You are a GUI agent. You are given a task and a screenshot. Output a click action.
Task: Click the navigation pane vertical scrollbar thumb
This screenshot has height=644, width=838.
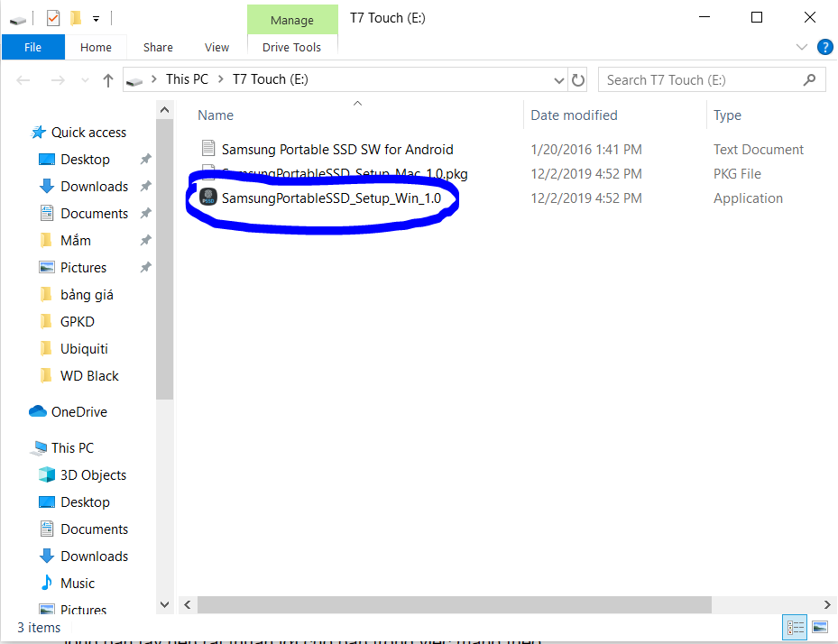164,259
